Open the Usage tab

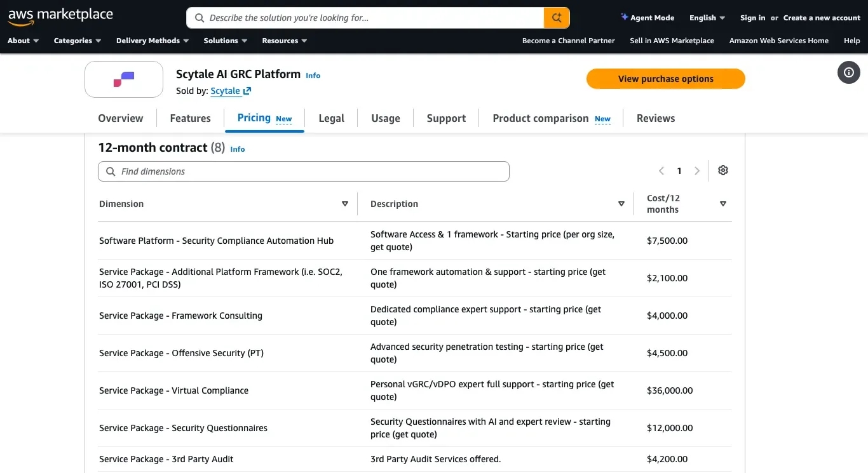(x=386, y=118)
